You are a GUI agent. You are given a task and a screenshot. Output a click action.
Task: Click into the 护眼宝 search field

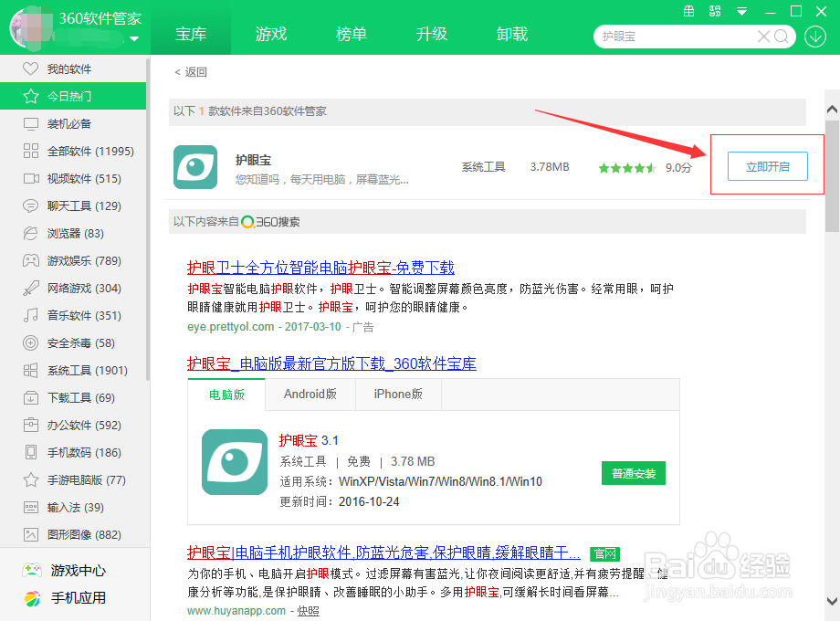point(676,37)
